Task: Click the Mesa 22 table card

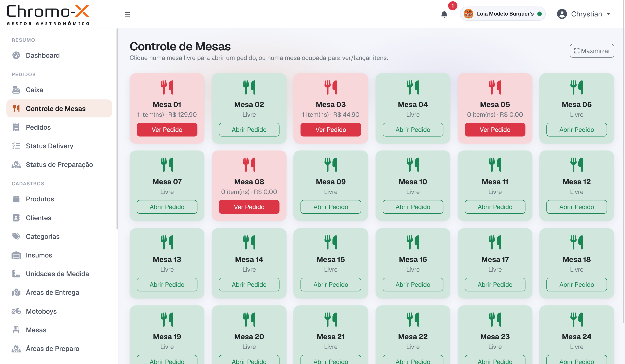Action: click(x=413, y=335)
